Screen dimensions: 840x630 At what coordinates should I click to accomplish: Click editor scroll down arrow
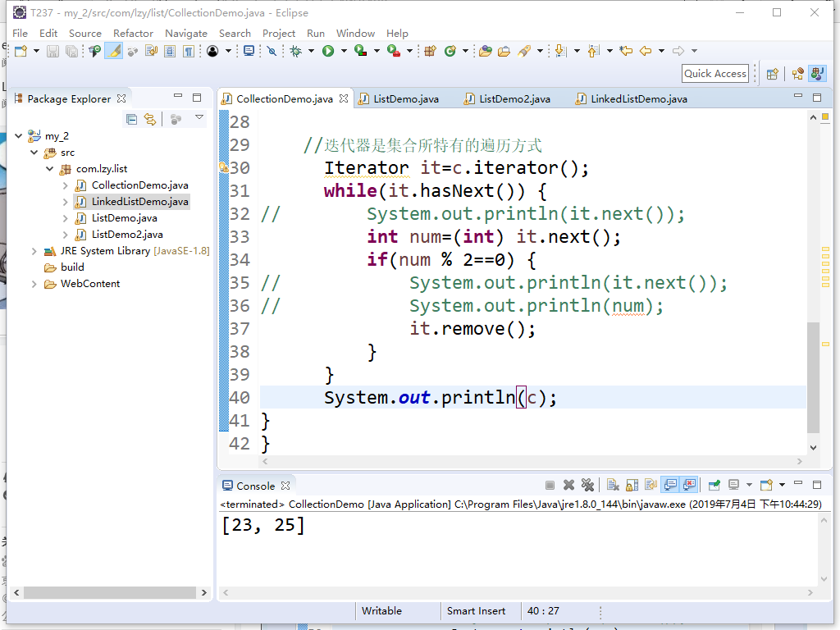tap(813, 447)
